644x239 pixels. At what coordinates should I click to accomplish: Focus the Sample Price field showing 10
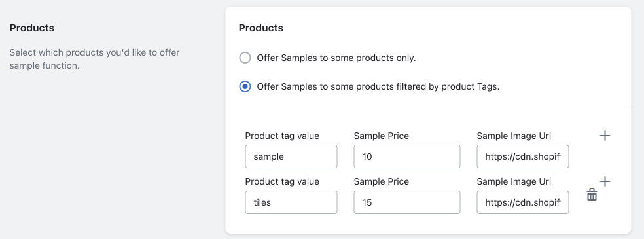(x=407, y=156)
